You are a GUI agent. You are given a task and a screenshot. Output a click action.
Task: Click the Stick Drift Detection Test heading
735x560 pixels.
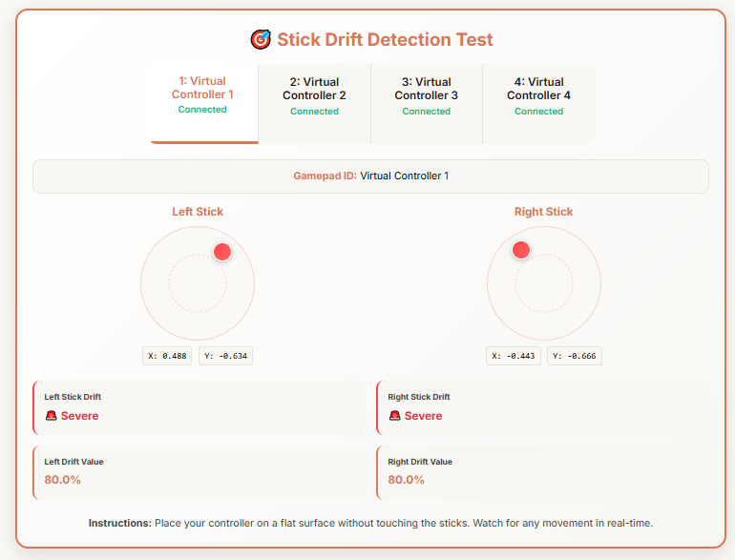[x=385, y=40]
